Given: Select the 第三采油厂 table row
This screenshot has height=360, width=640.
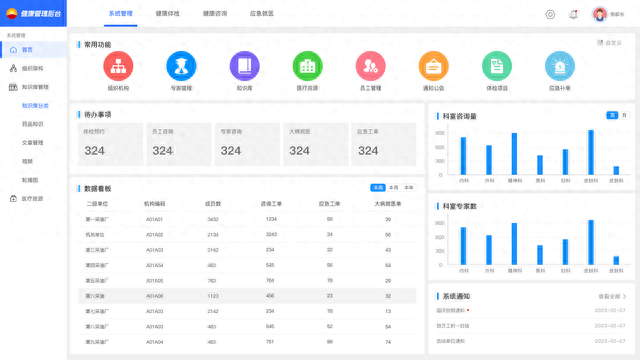Looking at the screenshot, I should 247,250.
